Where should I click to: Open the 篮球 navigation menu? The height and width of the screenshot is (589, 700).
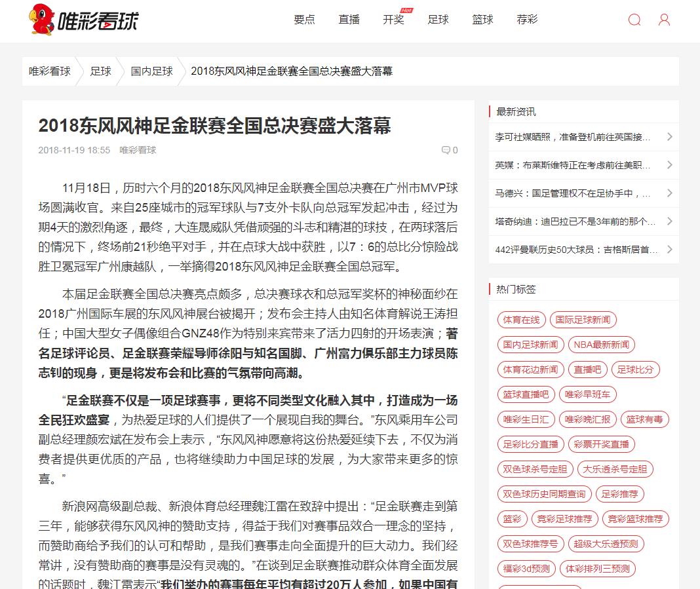click(483, 20)
